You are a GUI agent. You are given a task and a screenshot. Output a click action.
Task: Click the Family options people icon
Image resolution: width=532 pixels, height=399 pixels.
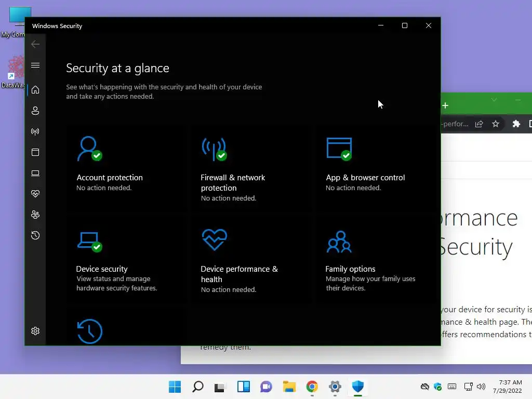(x=339, y=242)
